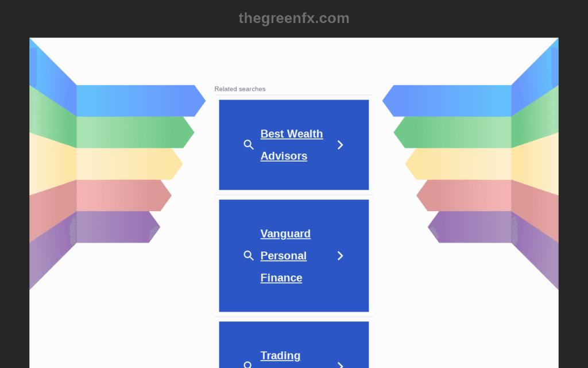Click the Related searches label
This screenshot has height=368, width=588.
[x=239, y=89]
